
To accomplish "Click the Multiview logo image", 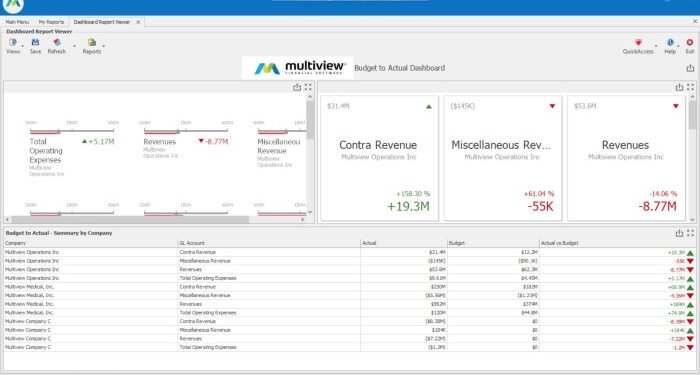I will pos(298,68).
